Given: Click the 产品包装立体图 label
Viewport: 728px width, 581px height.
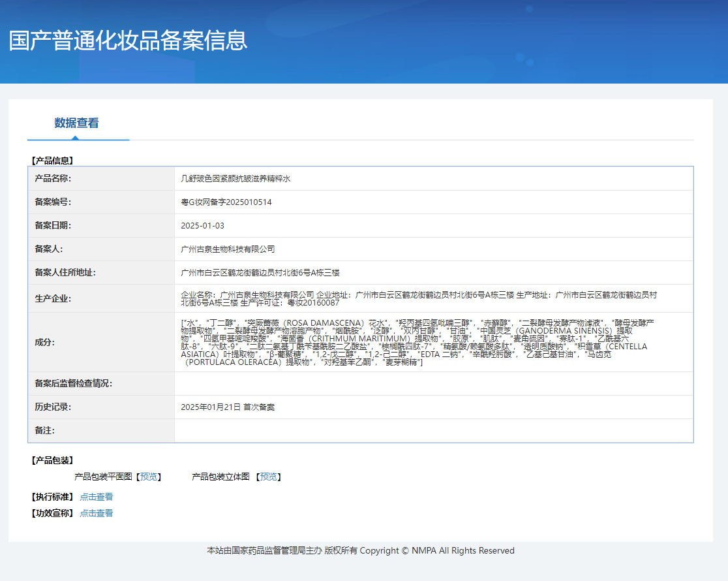Looking at the screenshot, I should (220, 477).
